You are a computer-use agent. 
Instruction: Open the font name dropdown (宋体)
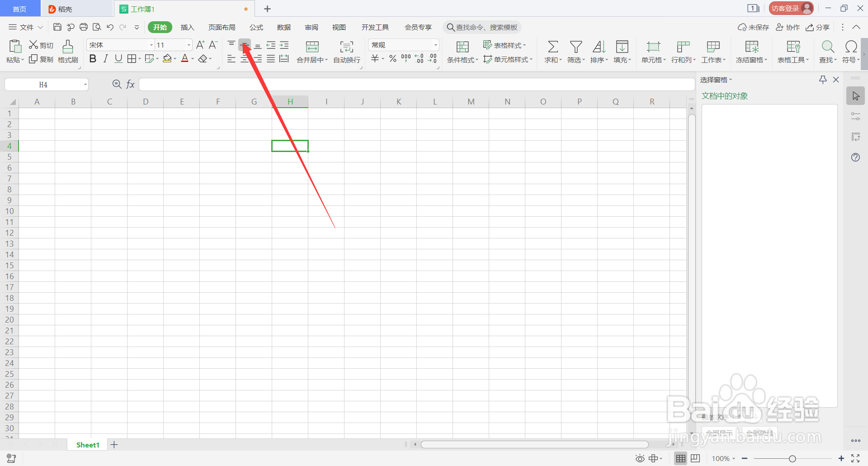point(151,45)
